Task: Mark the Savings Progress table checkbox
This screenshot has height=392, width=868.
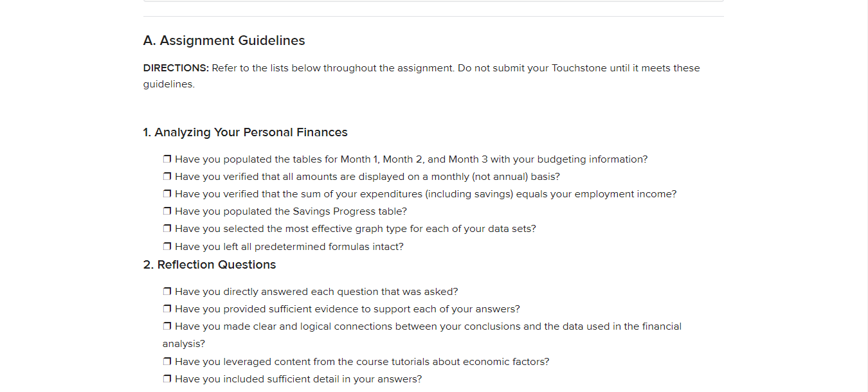Action: (167, 211)
